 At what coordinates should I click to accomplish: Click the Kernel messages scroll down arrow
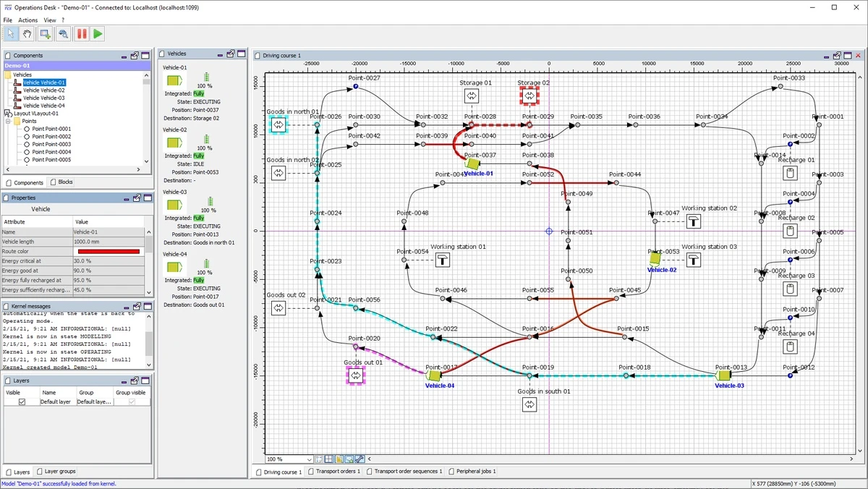click(149, 367)
